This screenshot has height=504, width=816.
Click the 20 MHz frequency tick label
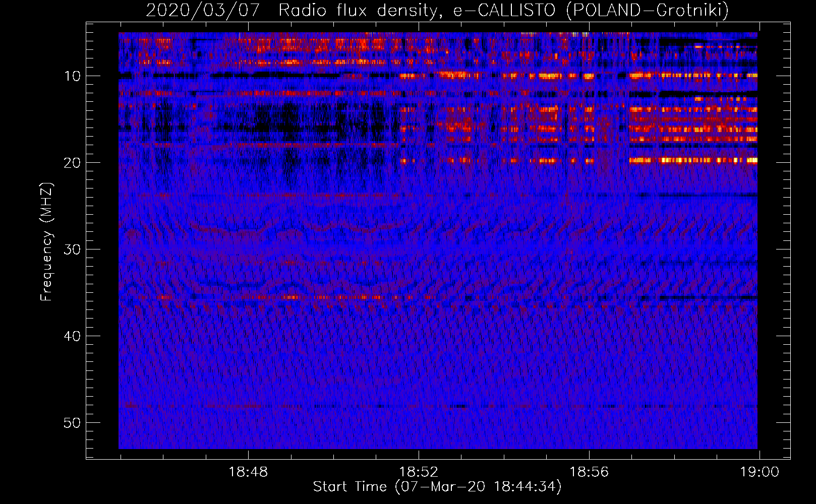[x=73, y=163]
